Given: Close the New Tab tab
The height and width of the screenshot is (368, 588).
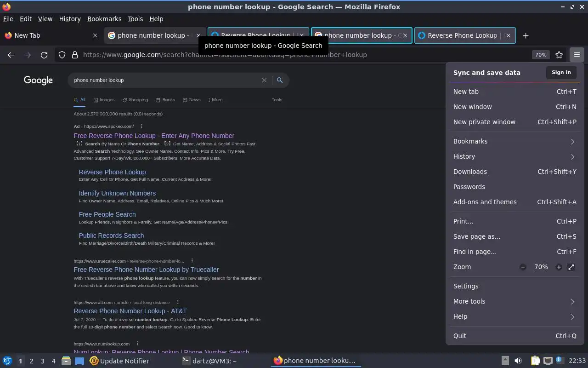Looking at the screenshot, I should [x=95, y=35].
